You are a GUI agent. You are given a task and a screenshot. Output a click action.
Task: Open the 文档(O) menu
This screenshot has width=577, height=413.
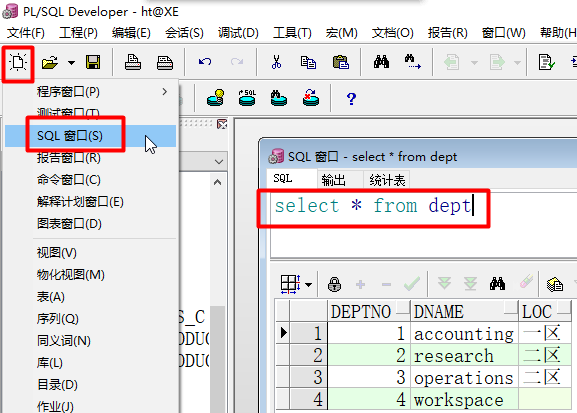pyautogui.click(x=393, y=33)
